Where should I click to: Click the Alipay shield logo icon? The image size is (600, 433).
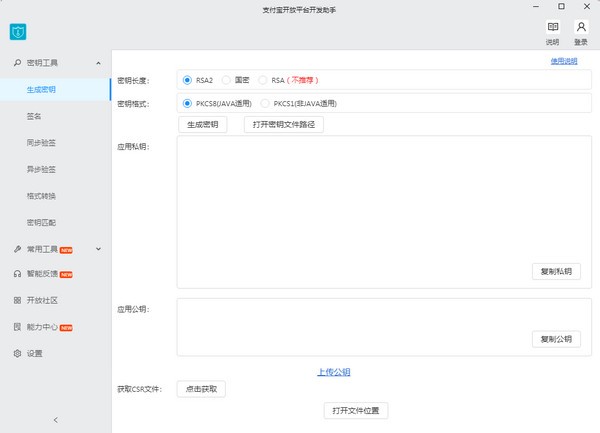click(17, 32)
